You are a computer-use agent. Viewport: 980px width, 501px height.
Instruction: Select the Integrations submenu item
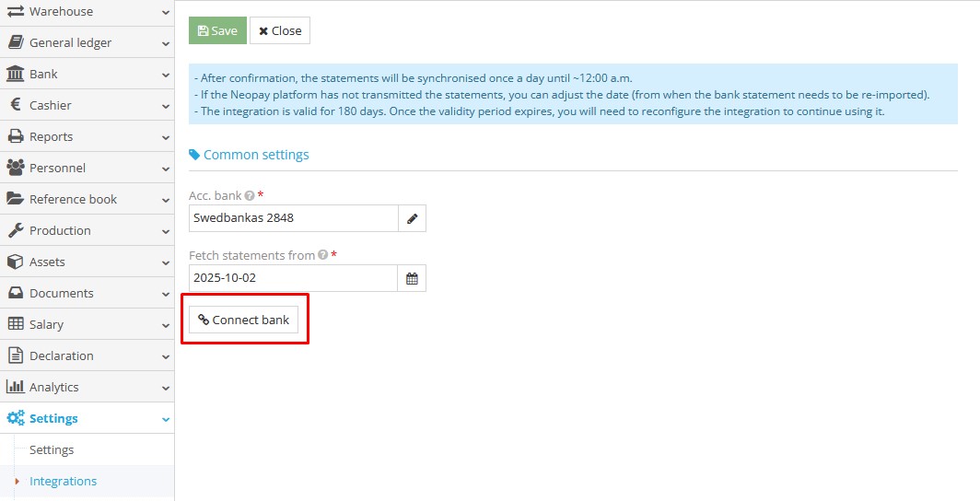pyautogui.click(x=63, y=481)
